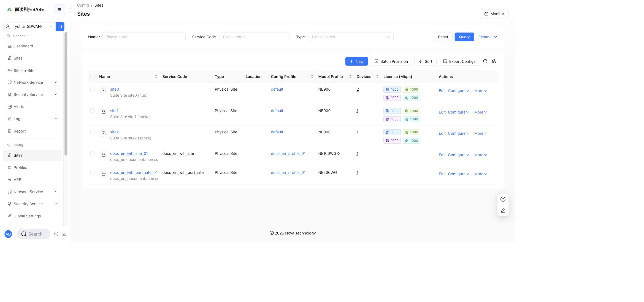Sort by Devices column arrows
The image size is (644, 302).
[x=377, y=77]
